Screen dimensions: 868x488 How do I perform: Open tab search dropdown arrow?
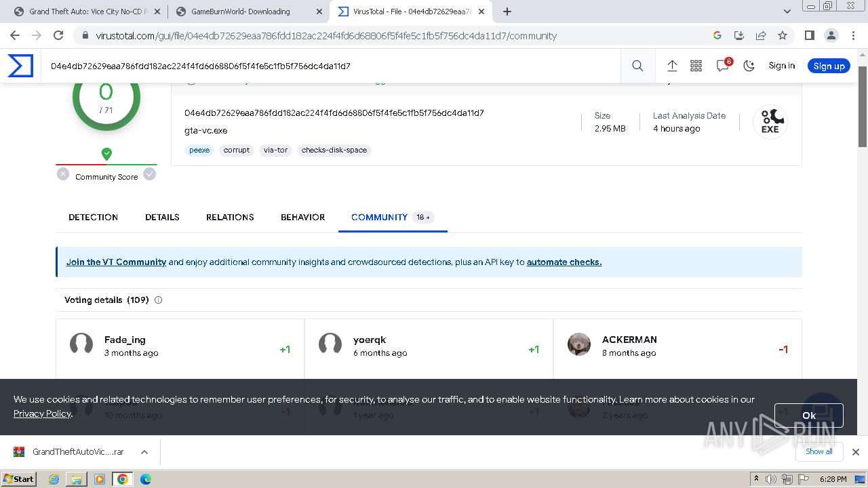pyautogui.click(x=787, y=12)
